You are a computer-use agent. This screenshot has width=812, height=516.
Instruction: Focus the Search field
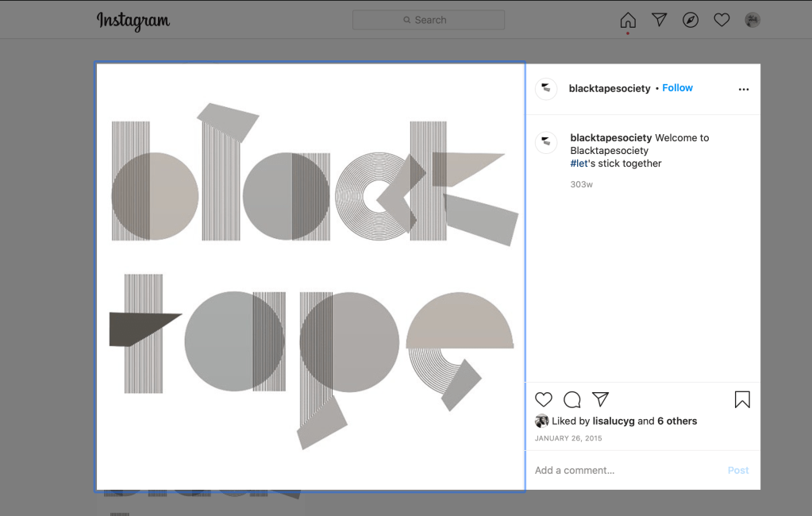(x=429, y=20)
